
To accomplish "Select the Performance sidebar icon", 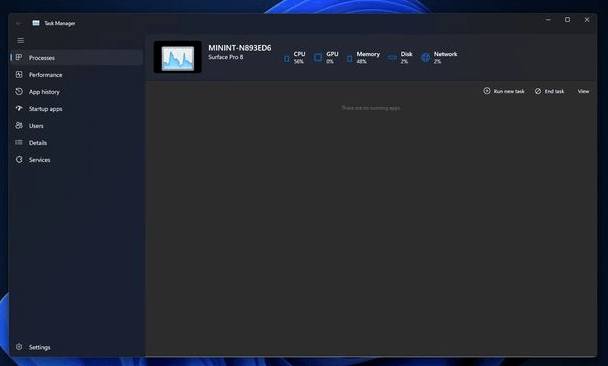I will (x=19, y=74).
